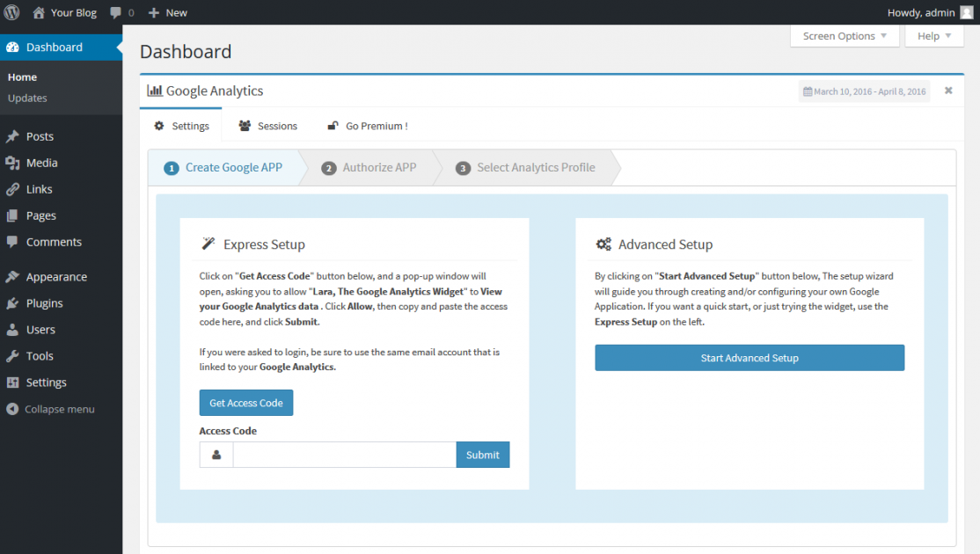Open Media library from sidebar icon
The image size is (980, 554).
[x=12, y=163]
